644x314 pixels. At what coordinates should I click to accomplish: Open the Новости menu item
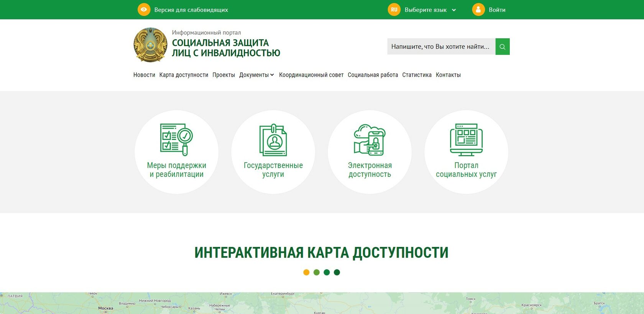144,75
